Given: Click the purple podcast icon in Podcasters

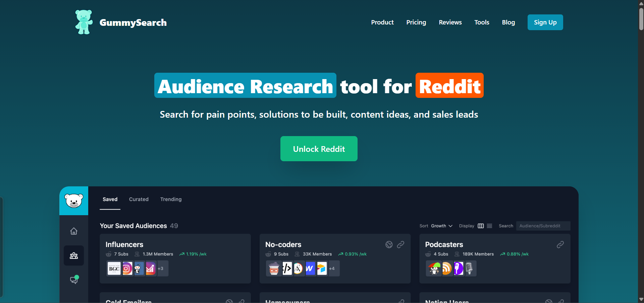Looking at the screenshot, I should (x=458, y=268).
